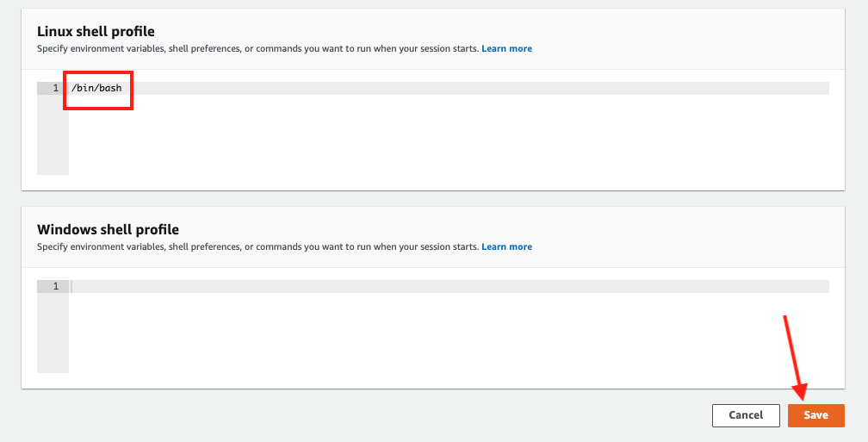The width and height of the screenshot is (868, 442).
Task: Click blank gutter below Windows line number
Action: pos(53,336)
